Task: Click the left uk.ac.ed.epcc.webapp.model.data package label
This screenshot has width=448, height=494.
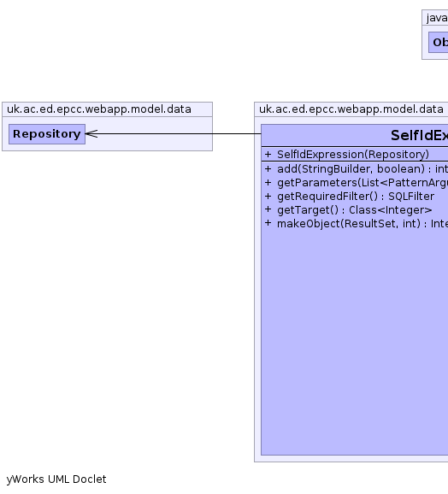Action: (x=99, y=109)
